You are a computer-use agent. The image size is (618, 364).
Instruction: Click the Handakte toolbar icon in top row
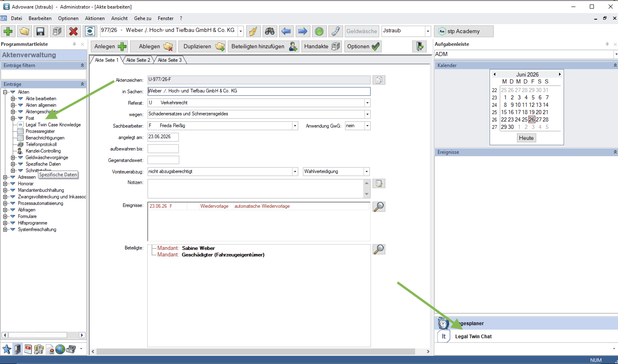tap(57, 31)
